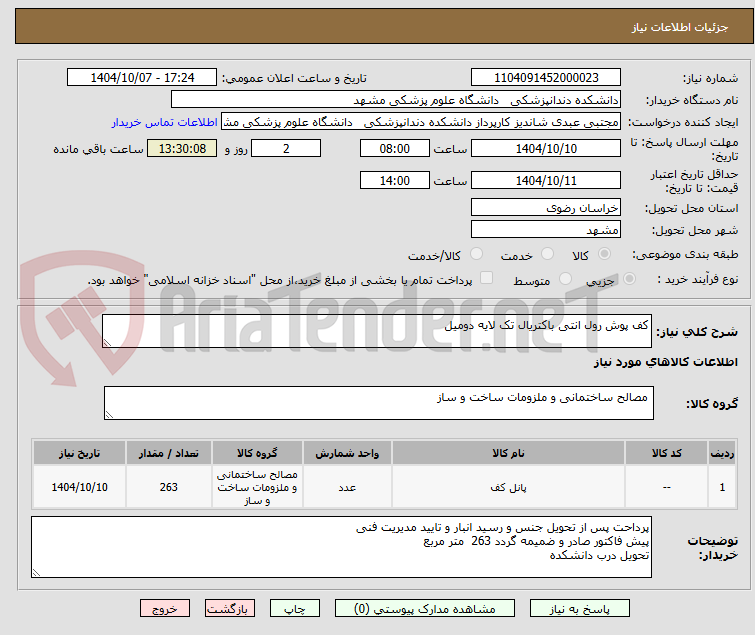The width and height of the screenshot is (755, 635).
Task: Click the تاریخ نیاز column header
Action: click(79, 453)
